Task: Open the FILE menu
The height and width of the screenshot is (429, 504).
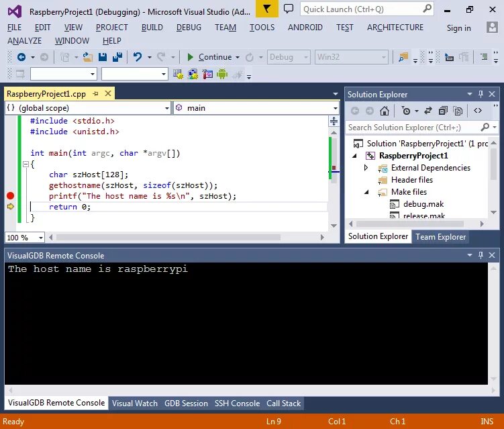Action: click(15, 28)
